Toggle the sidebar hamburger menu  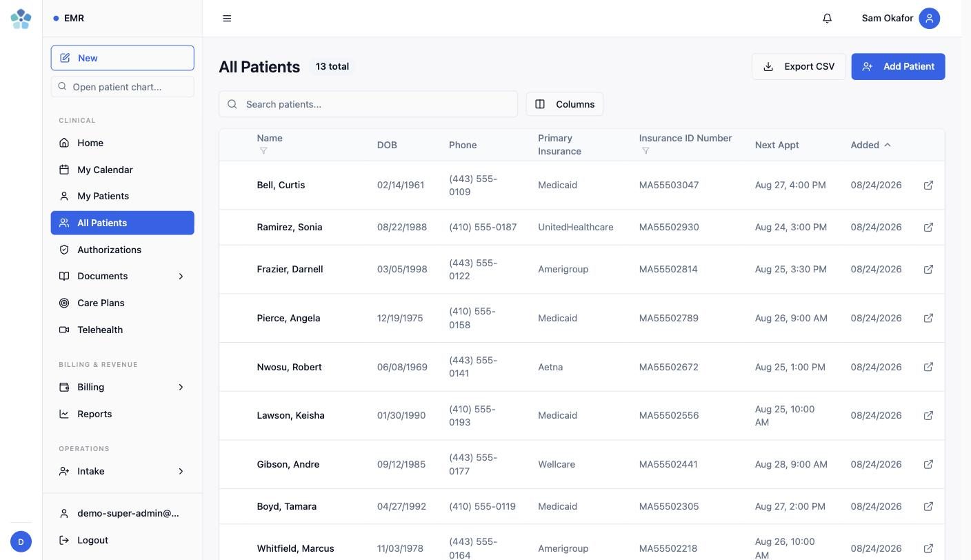point(227,18)
